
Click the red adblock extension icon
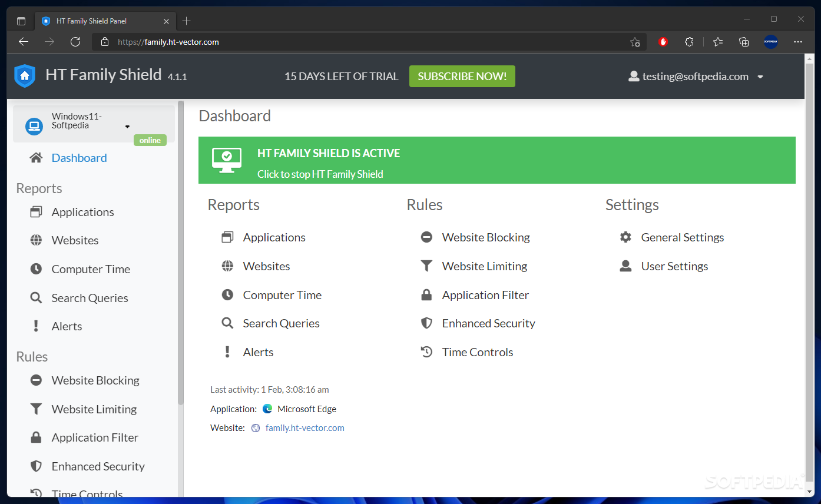(x=663, y=42)
